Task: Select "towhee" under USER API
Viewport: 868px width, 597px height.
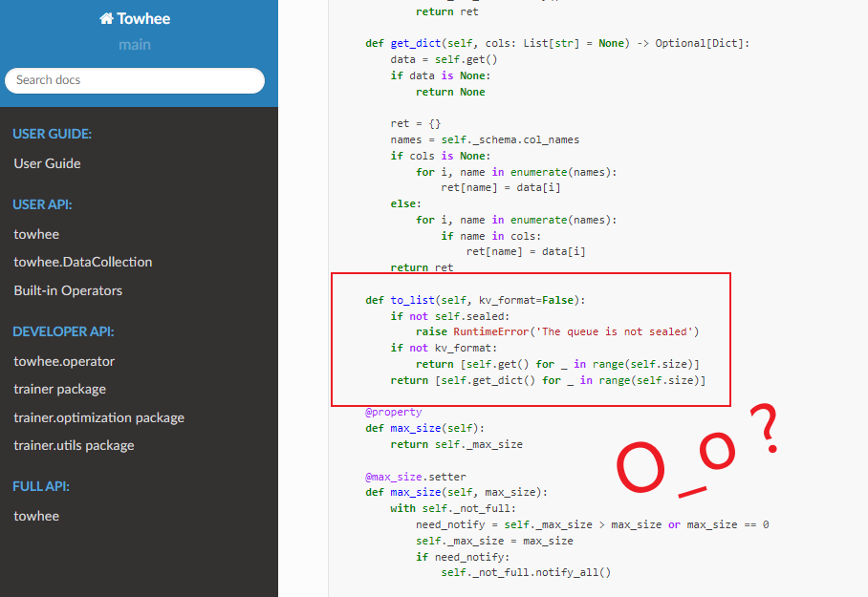Action: click(36, 234)
